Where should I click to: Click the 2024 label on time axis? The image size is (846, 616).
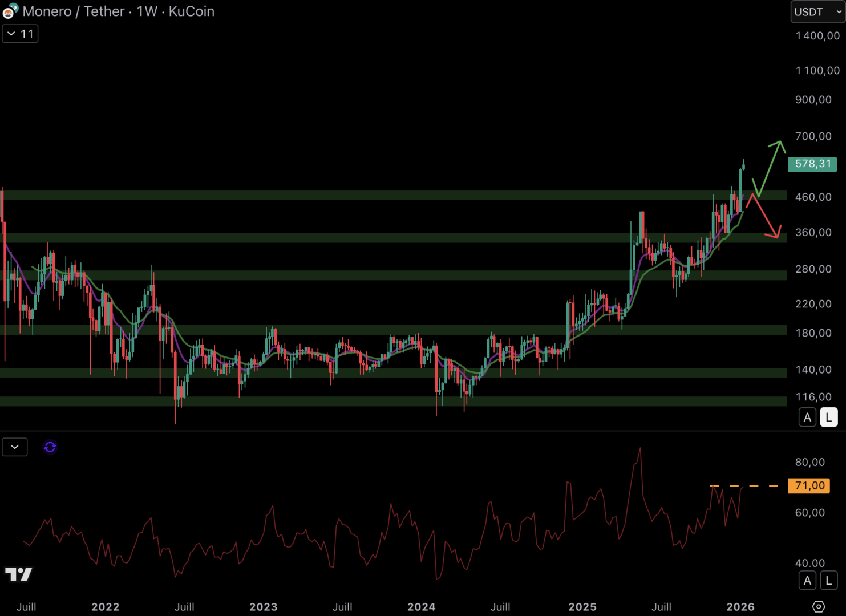click(421, 607)
